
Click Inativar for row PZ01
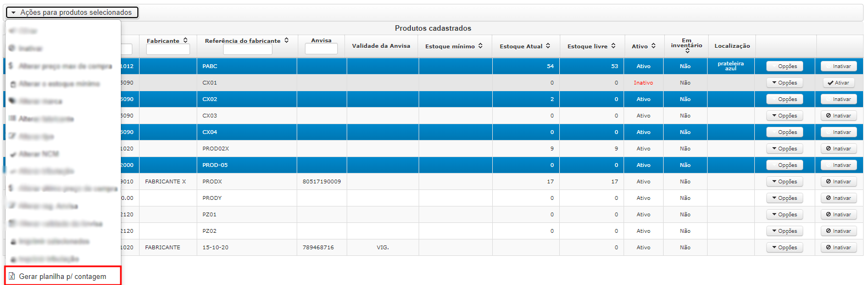click(839, 214)
